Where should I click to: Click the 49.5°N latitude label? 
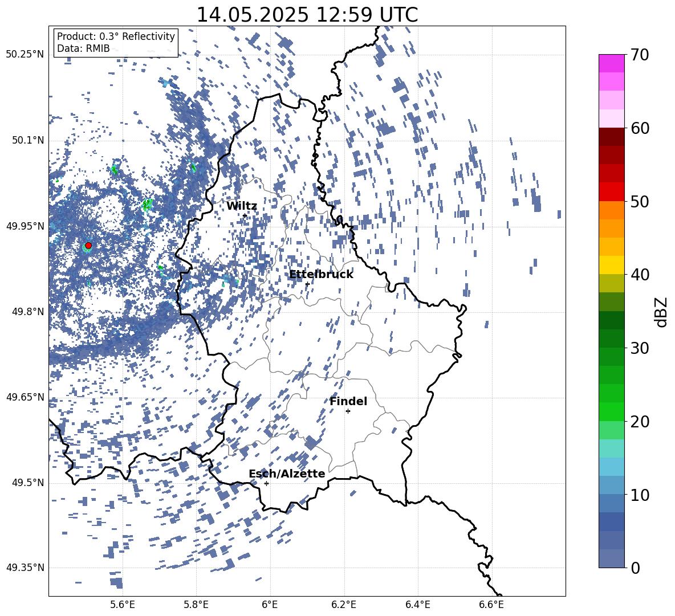[x=28, y=483]
